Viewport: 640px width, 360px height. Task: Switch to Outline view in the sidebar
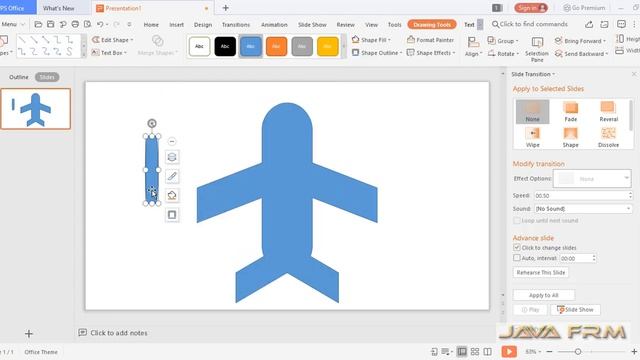pyautogui.click(x=19, y=77)
